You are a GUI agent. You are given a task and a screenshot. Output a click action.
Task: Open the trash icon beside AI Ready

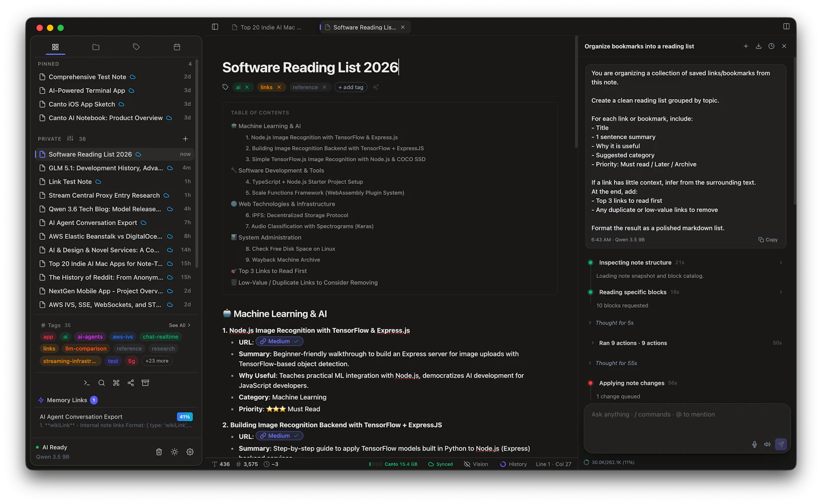(x=159, y=452)
